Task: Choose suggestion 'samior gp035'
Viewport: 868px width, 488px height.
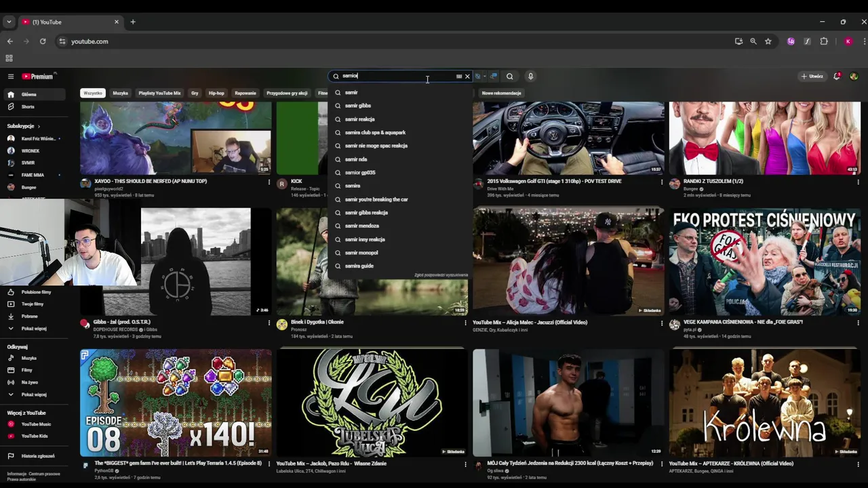Action: [x=400, y=173]
